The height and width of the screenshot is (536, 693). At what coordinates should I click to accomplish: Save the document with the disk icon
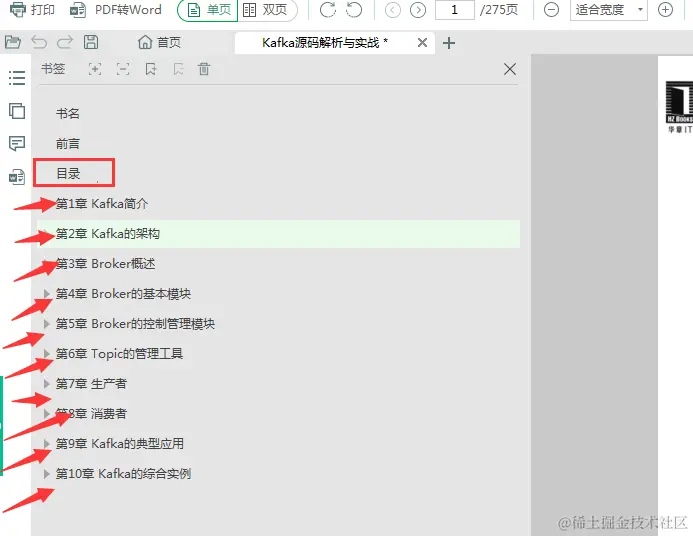point(91,42)
